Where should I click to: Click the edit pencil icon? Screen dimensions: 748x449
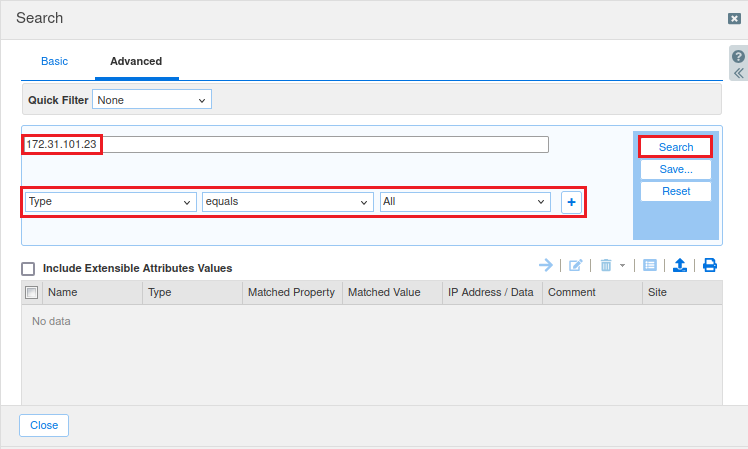point(576,265)
